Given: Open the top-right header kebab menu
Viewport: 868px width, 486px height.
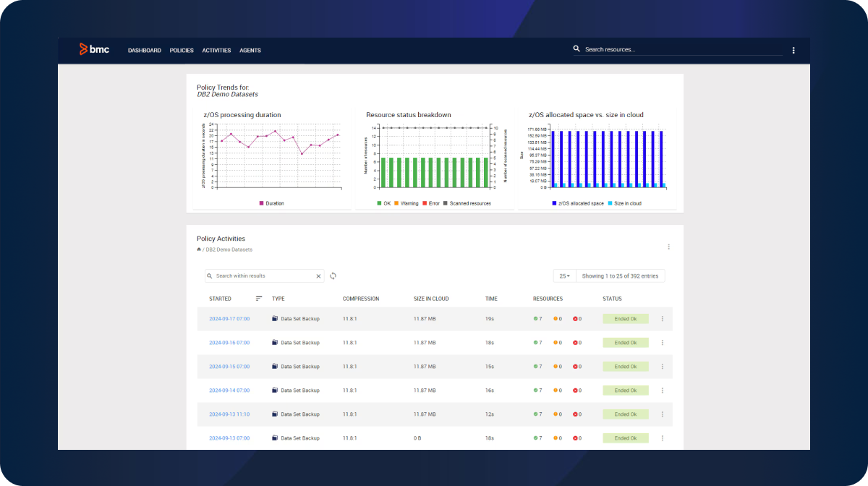Looking at the screenshot, I should (x=793, y=51).
